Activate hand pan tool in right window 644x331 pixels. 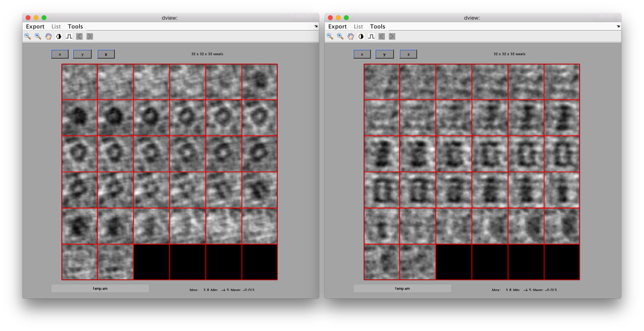(x=351, y=36)
